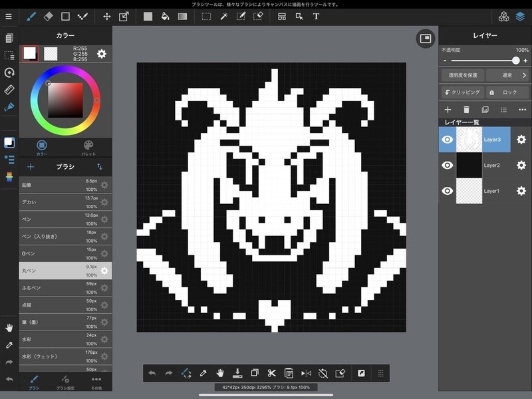
Task: Select the Brush tool in top toolbar
Action: coord(31,16)
